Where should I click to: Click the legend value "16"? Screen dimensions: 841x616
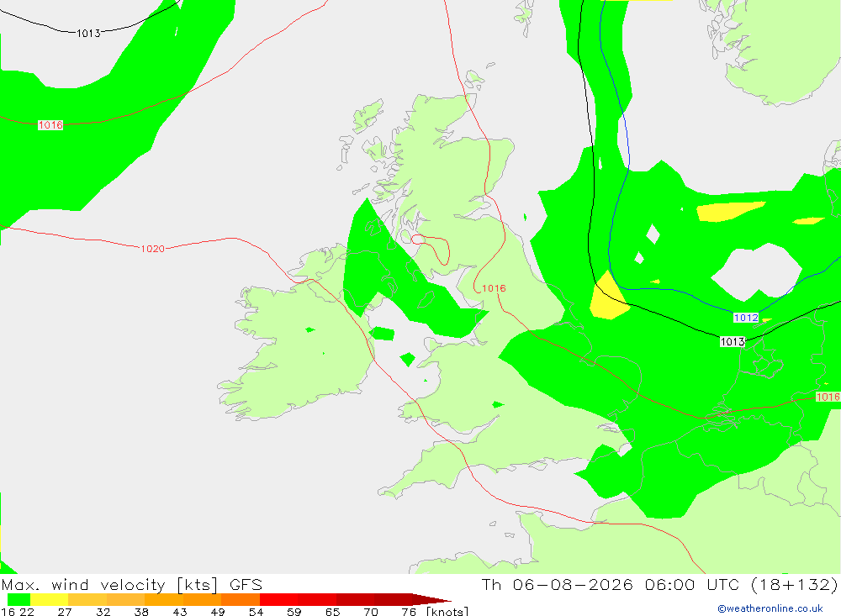[8, 612]
